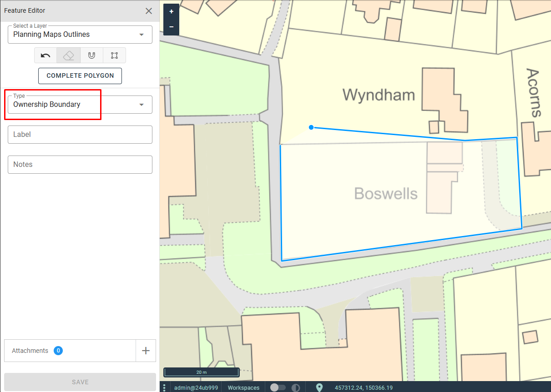Click the admin@24ub999 user item
Image resolution: width=551 pixels, height=392 pixels.
click(196, 388)
